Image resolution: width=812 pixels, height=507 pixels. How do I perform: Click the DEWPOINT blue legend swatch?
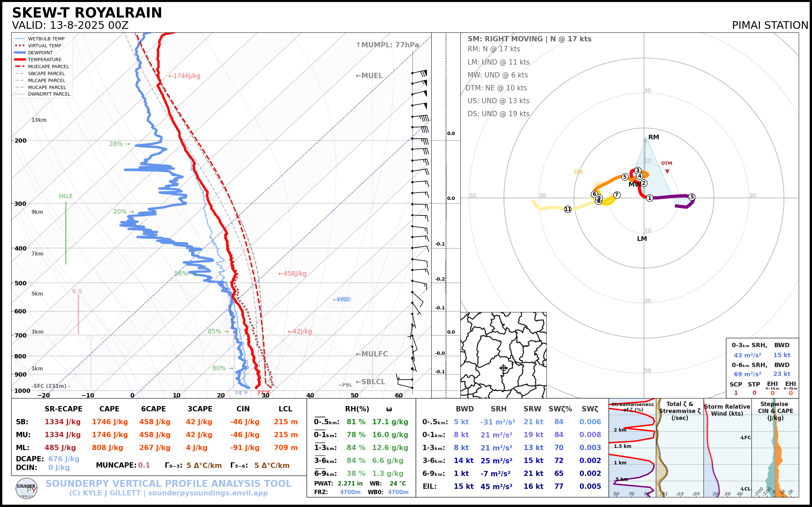click(20, 53)
